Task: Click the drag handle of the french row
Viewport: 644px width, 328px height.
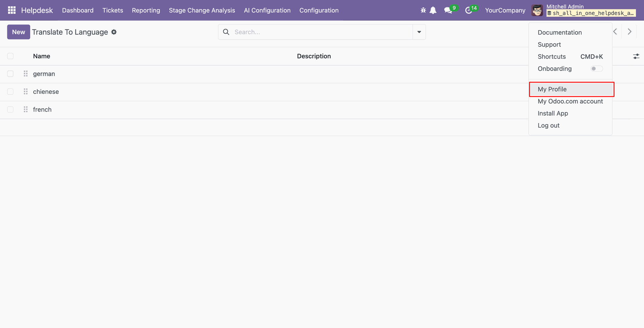Action: 25,109
